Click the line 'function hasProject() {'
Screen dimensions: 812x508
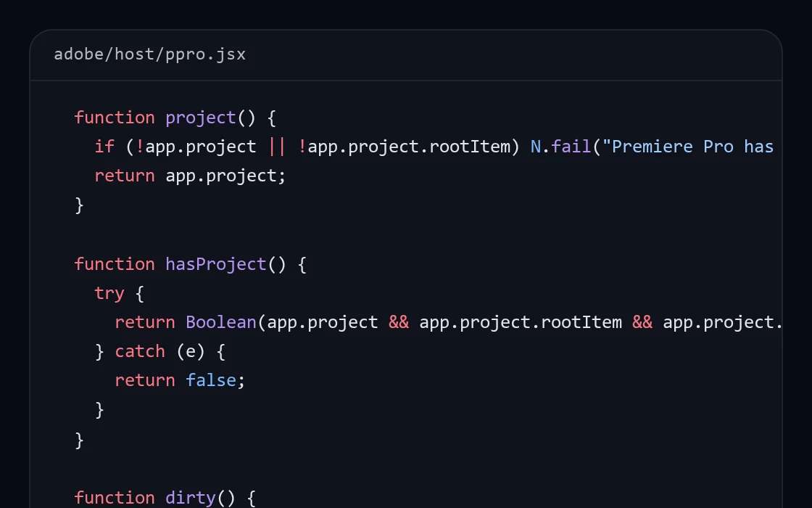191,264
